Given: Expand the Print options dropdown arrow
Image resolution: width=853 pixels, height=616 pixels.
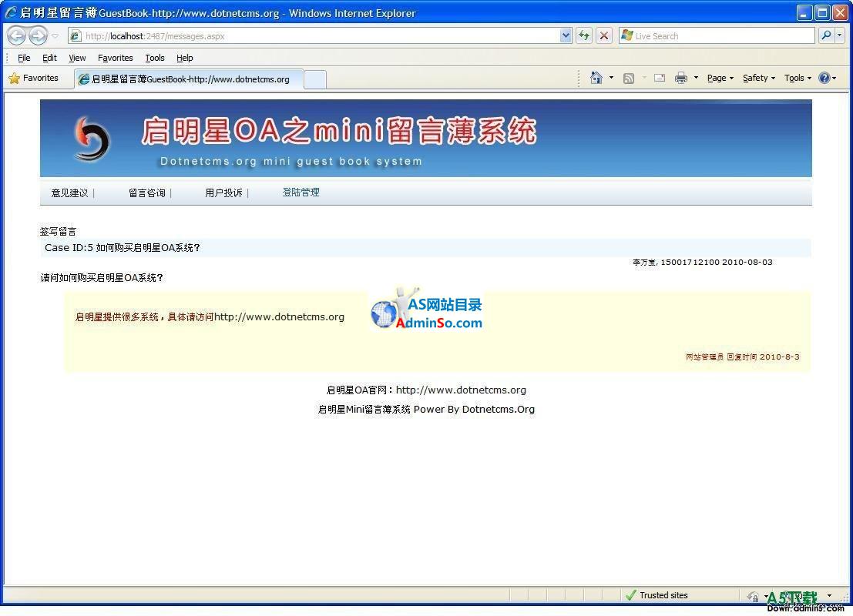Looking at the screenshot, I should [x=696, y=79].
